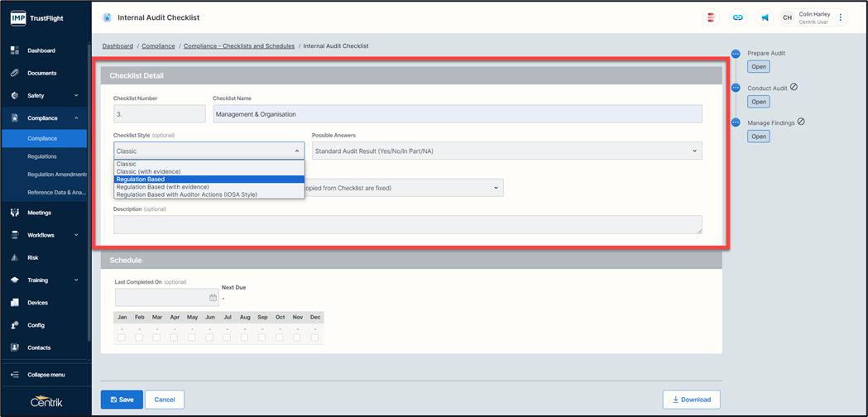Open the Meetings sidebar item
Screen dimensions: 868x417
point(39,213)
